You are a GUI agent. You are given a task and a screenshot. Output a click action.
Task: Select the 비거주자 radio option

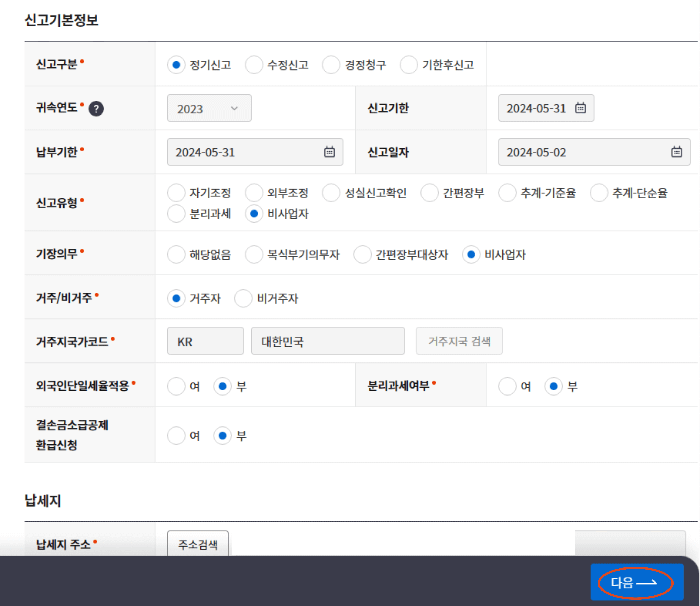point(243,298)
